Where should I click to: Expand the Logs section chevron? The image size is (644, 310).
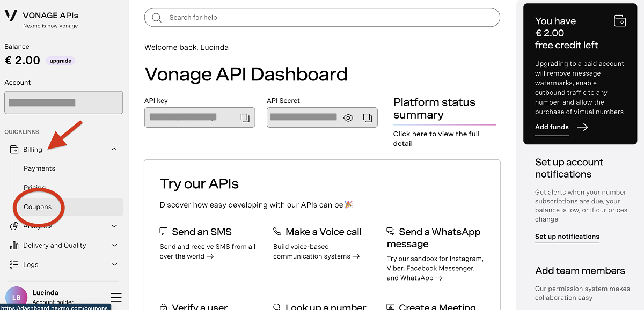coord(114,265)
